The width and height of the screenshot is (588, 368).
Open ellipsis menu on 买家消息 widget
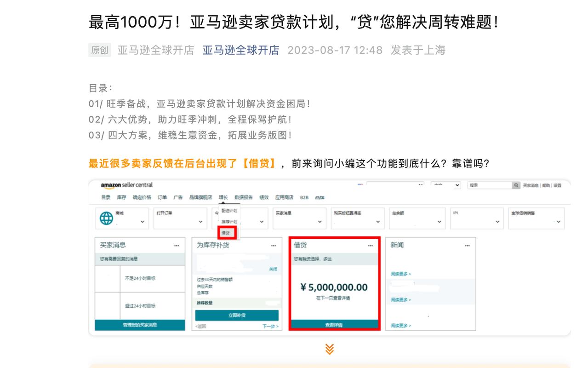(177, 246)
